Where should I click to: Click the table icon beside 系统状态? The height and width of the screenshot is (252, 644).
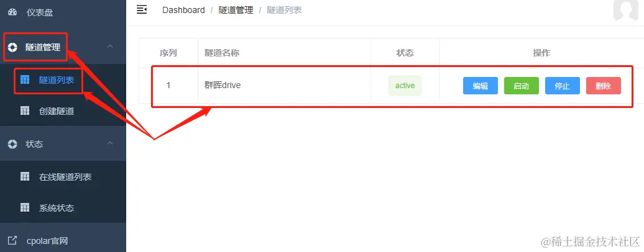tap(25, 208)
